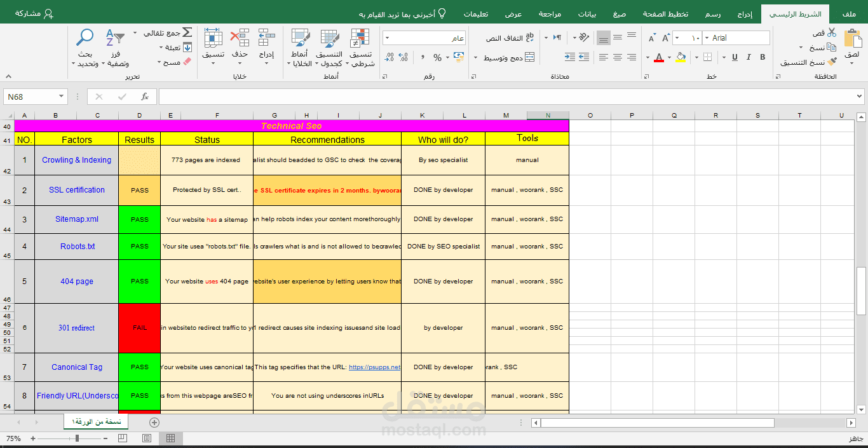868x448 pixels.
Task: Expand the Name Box dropdown showing N68
Action: [62, 97]
